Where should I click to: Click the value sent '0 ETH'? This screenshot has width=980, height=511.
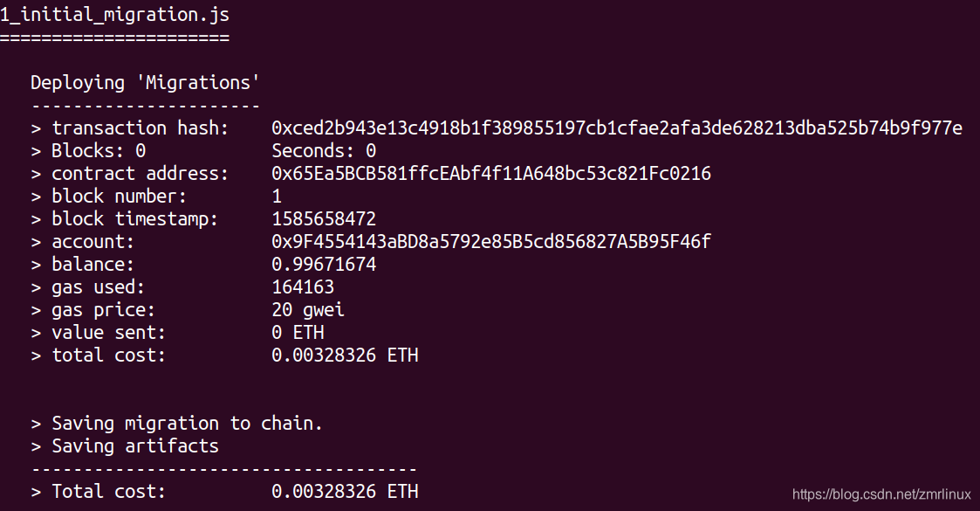tap(298, 332)
